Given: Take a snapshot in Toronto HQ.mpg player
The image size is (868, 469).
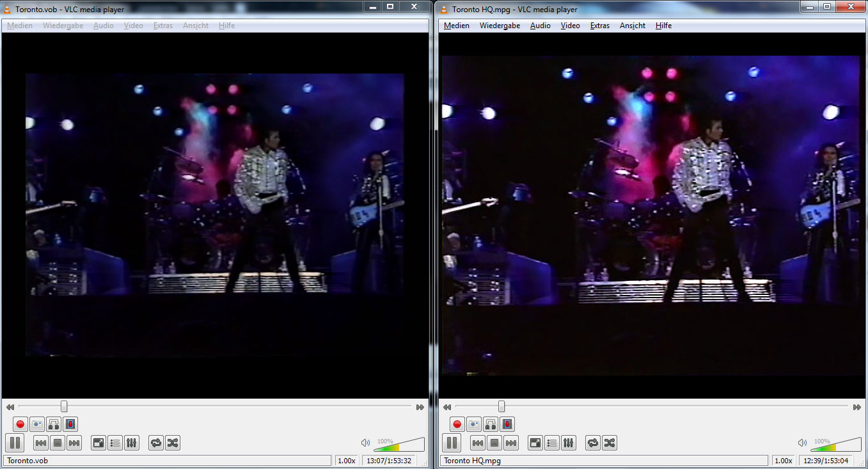Looking at the screenshot, I should tap(474, 424).
